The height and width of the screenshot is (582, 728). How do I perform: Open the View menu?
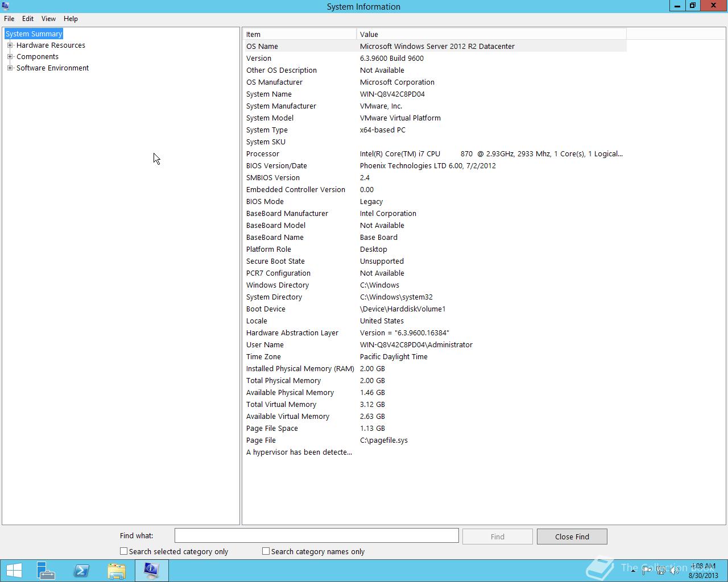click(x=48, y=19)
